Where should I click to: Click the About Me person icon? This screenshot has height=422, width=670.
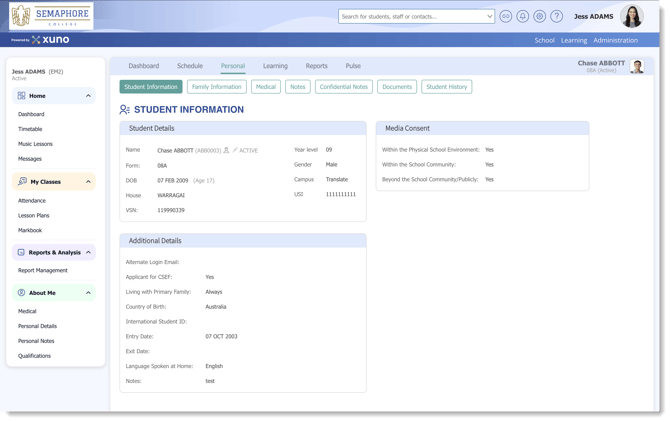click(21, 293)
